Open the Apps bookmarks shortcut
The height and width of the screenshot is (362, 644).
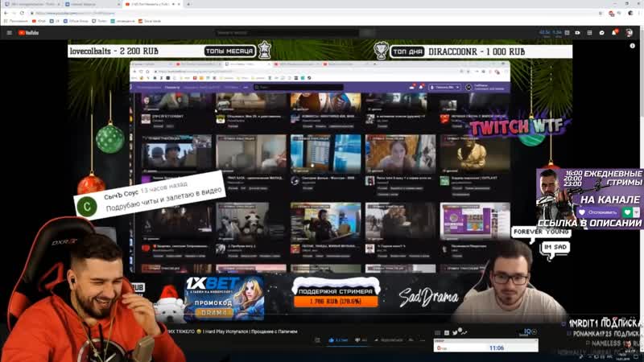point(16,21)
